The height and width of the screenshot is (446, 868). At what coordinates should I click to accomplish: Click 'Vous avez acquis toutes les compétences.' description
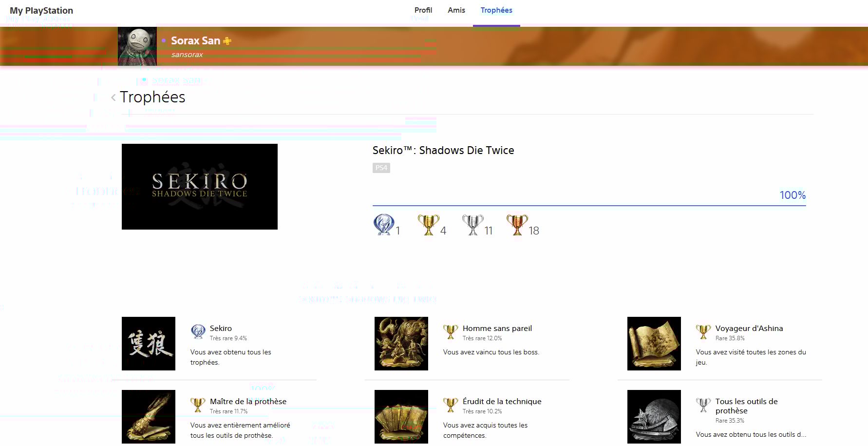(x=485, y=430)
